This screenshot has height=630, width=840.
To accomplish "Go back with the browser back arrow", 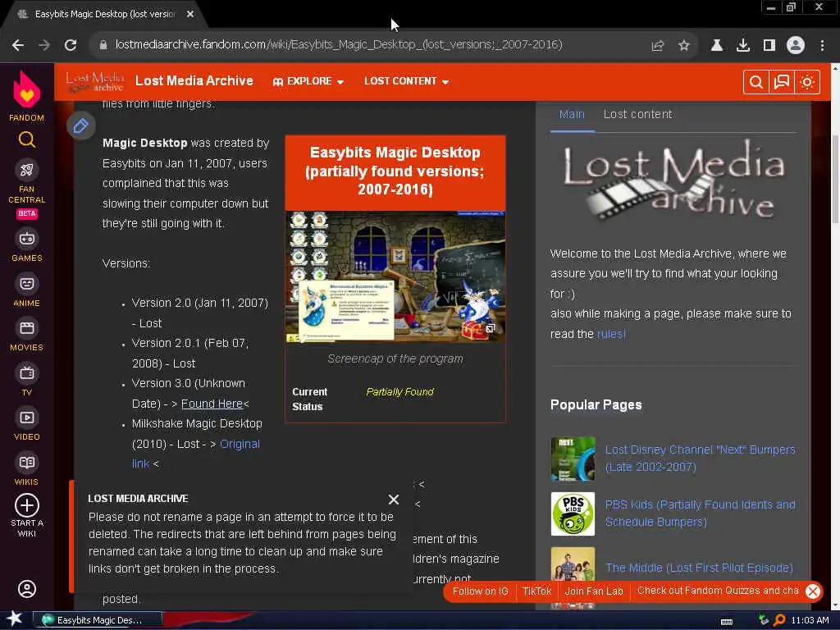I will (18, 45).
